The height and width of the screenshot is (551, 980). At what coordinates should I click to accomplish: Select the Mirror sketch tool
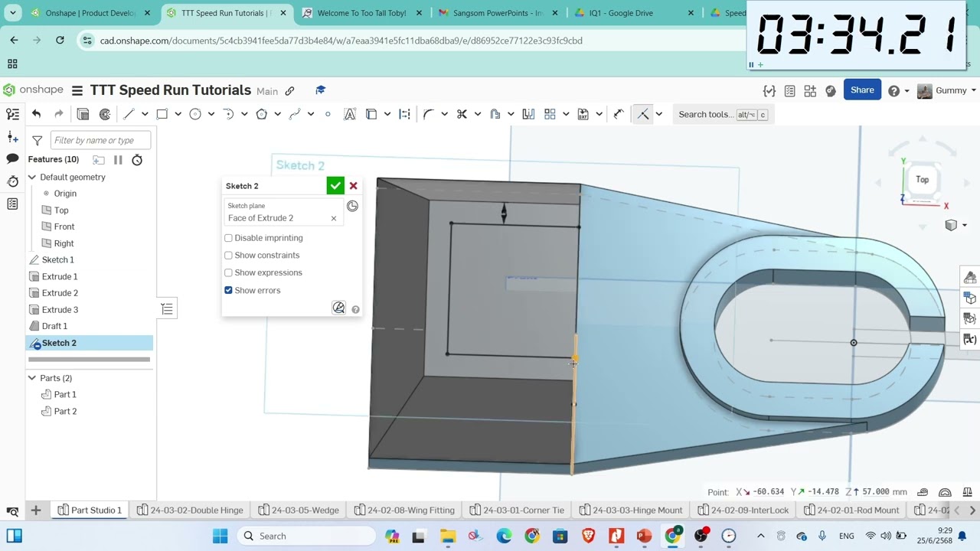pyautogui.click(x=528, y=114)
